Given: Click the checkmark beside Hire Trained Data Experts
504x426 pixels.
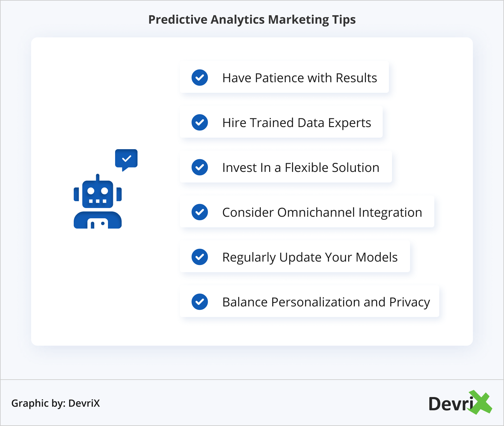Looking at the screenshot, I should tap(200, 122).
